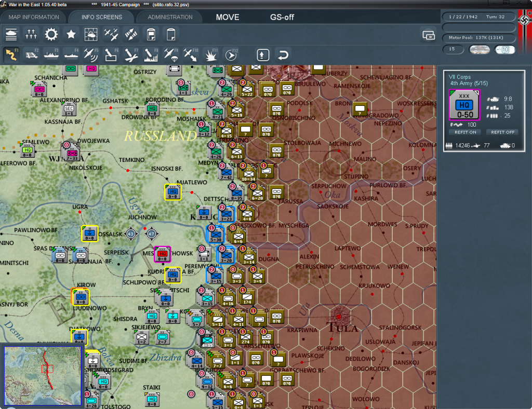
Task: Open the weather map grid icon
Action: pos(91,35)
